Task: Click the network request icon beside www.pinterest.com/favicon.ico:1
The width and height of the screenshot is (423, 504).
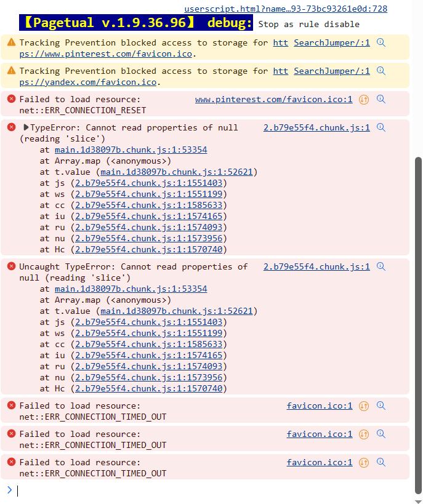Action: (364, 99)
